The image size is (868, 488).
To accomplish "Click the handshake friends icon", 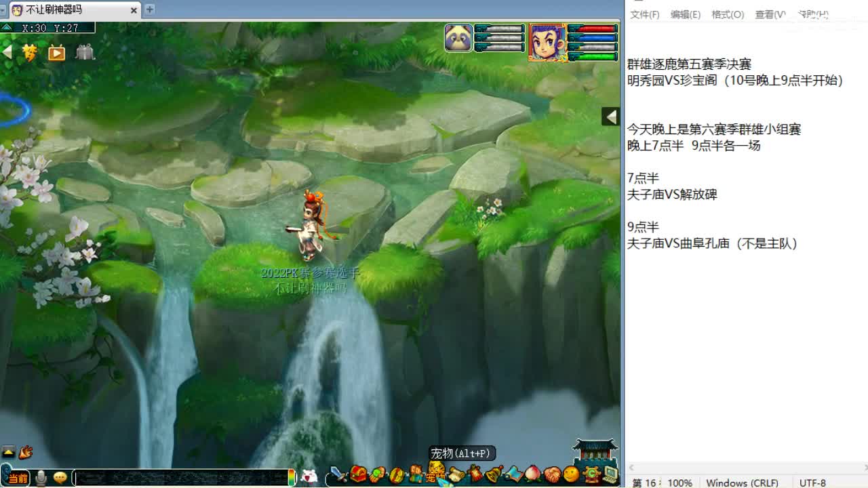I will 553,474.
